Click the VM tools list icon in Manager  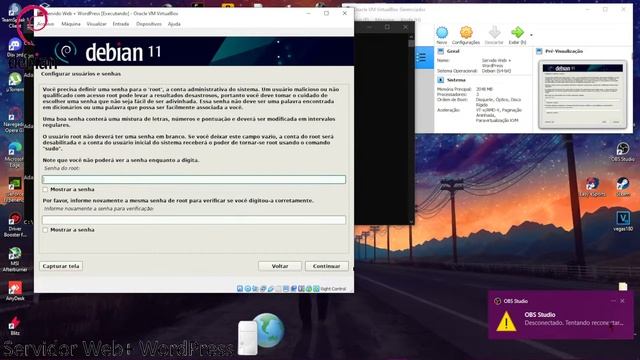(x=422, y=58)
